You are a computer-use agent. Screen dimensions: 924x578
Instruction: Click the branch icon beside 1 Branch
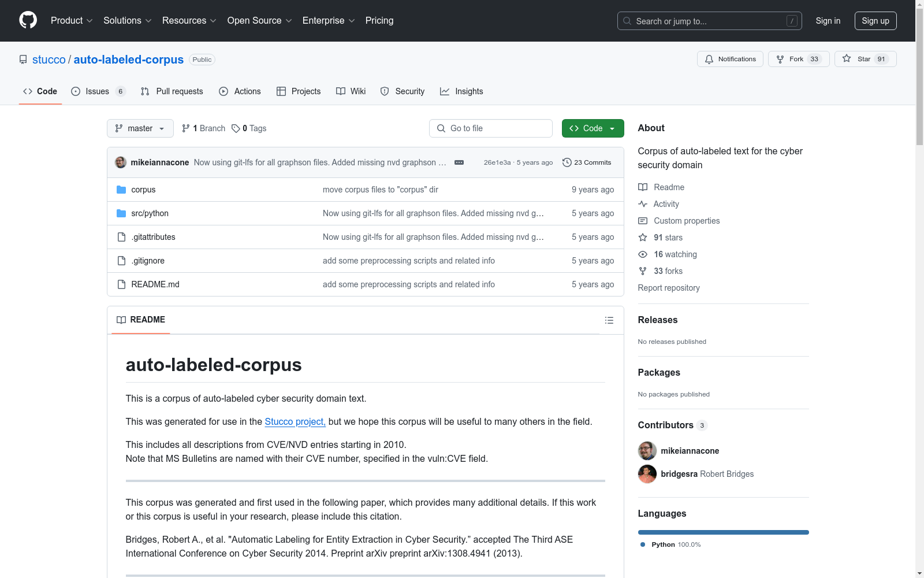pos(186,128)
